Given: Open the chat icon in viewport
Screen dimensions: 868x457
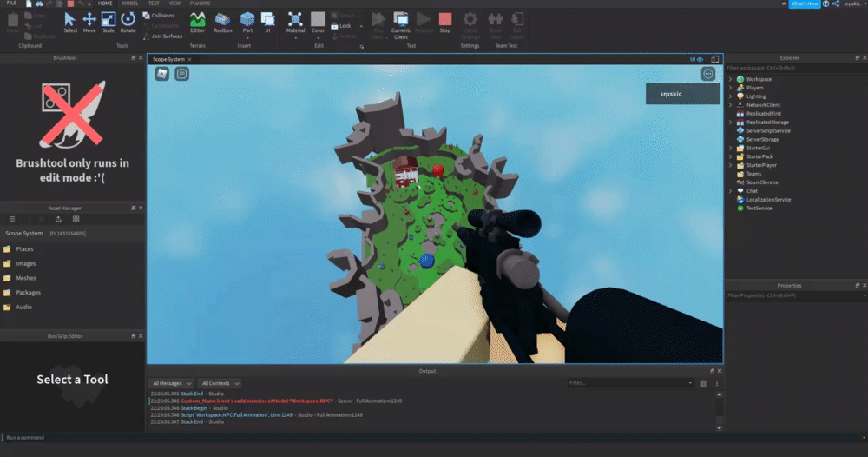Looking at the screenshot, I should [181, 74].
